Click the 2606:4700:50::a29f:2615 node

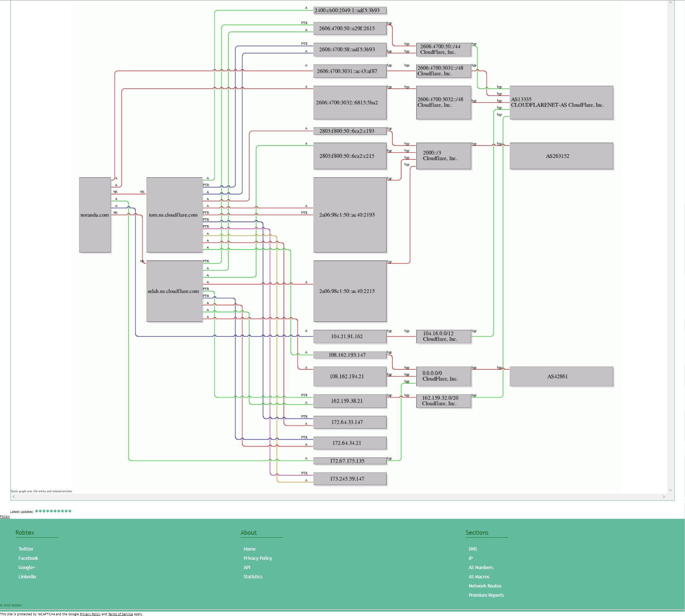[x=350, y=28]
